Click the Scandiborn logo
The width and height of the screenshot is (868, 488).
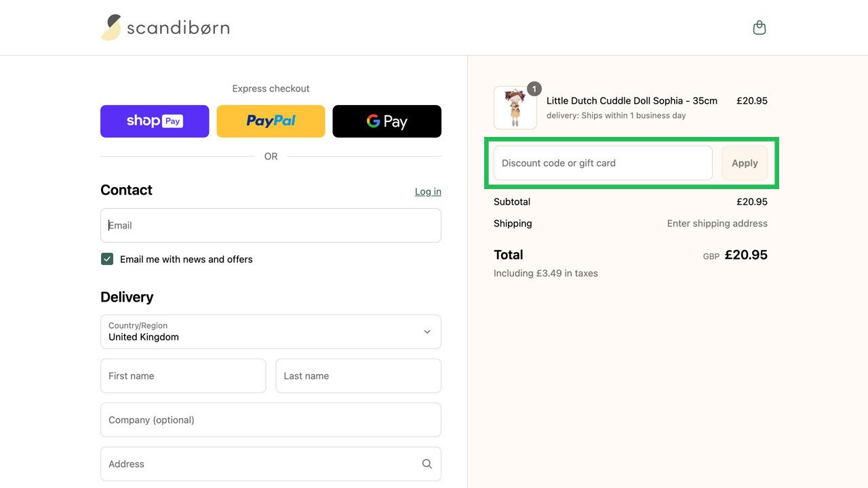pyautogui.click(x=165, y=28)
